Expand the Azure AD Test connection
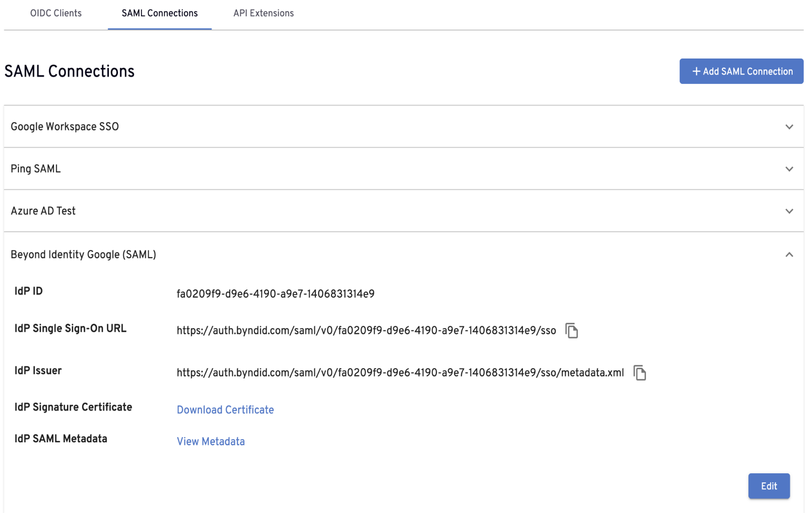812x513 pixels. click(x=789, y=211)
